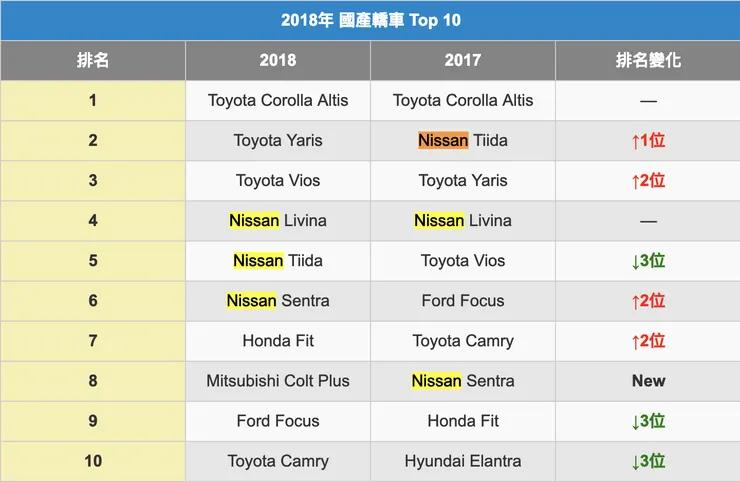Image resolution: width=740 pixels, height=482 pixels.
Task: Click the orange-highlighted Nissan Tiida cell
Action: (x=463, y=140)
